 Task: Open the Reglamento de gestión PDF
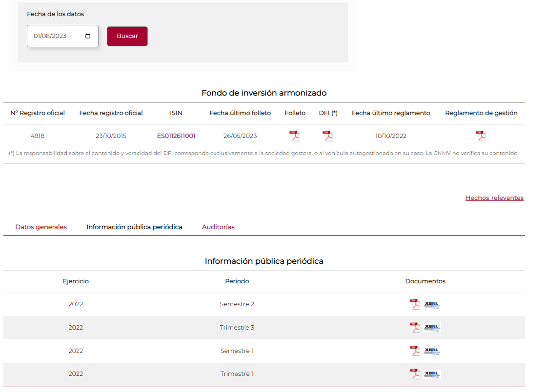click(x=481, y=136)
